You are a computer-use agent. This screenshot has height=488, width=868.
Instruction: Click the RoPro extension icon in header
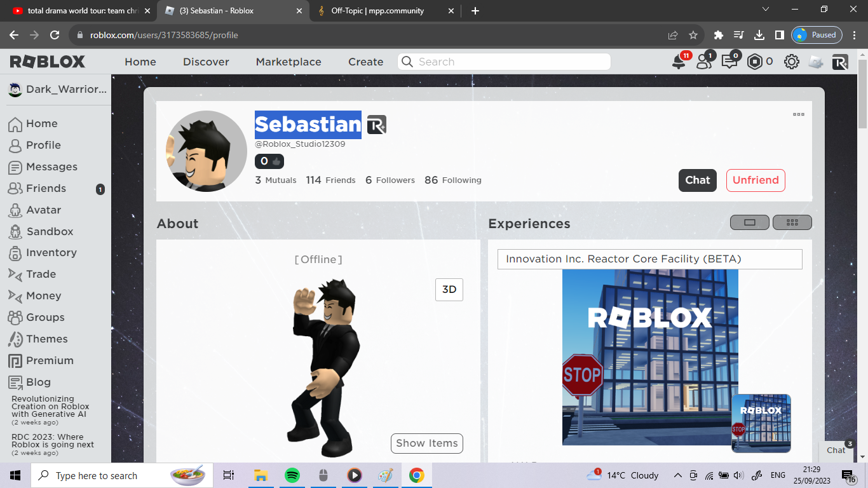pyautogui.click(x=840, y=62)
